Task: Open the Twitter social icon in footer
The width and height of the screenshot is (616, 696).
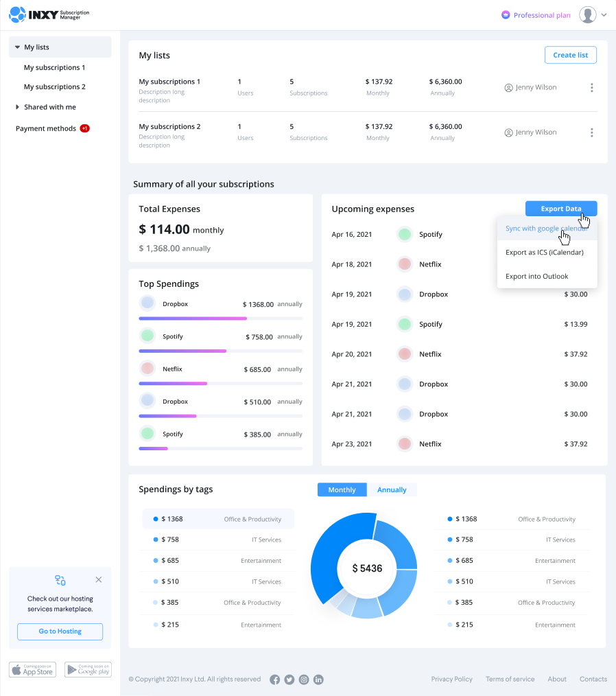Action: [x=289, y=680]
